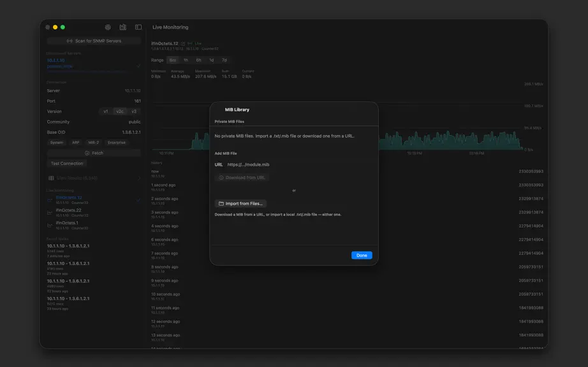
Task: Click the Base OID field 1.3.6.1.2.1
Action: tap(94, 132)
